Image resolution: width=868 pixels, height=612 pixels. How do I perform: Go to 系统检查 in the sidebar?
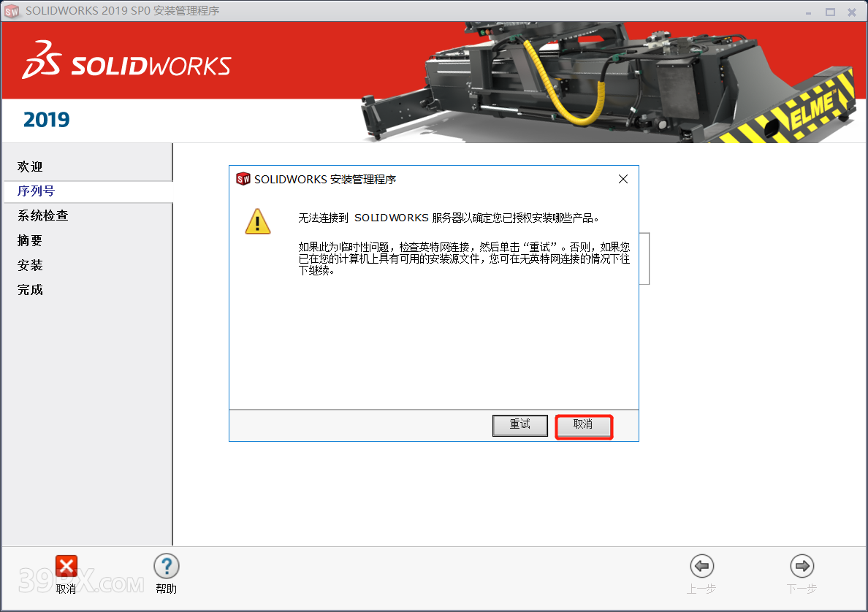click(x=43, y=216)
